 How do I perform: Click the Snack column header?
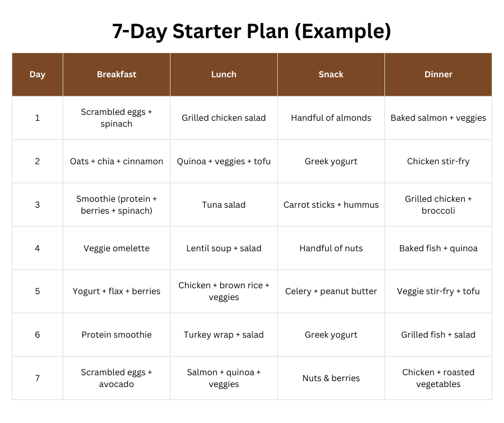coord(331,75)
